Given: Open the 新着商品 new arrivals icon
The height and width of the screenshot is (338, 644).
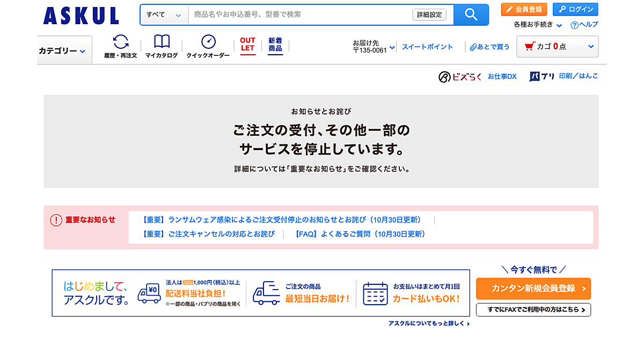Looking at the screenshot, I should (275, 45).
